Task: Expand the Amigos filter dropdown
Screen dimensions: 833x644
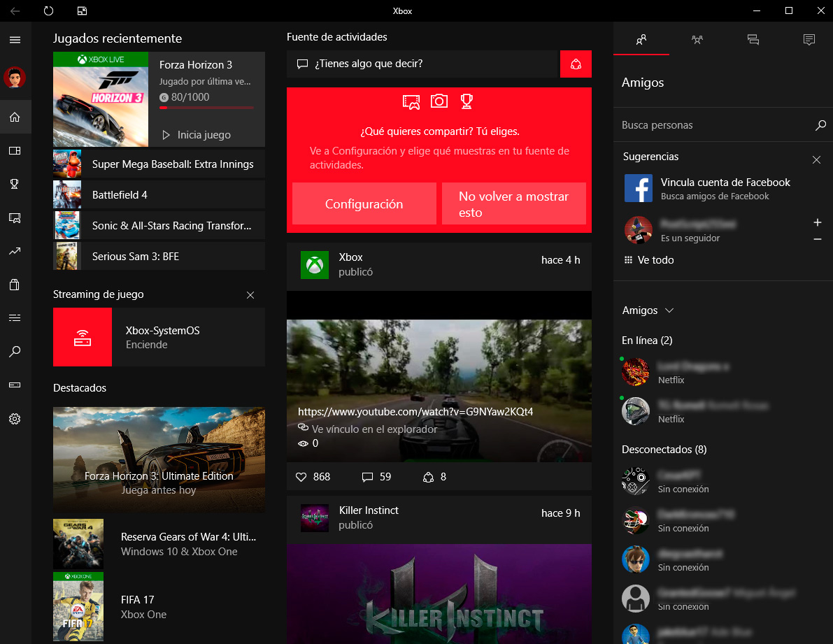Action: coord(648,310)
